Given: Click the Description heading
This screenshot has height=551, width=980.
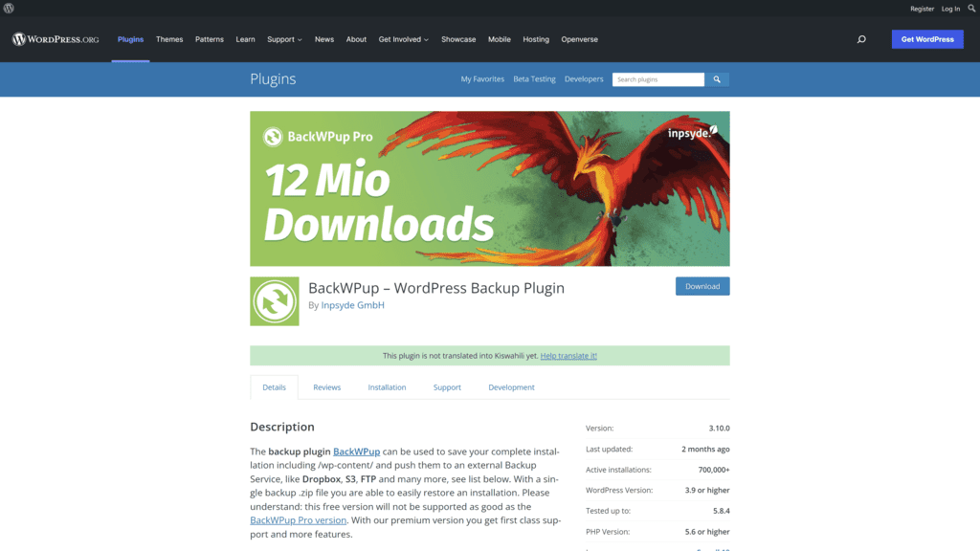Looking at the screenshot, I should pos(282,427).
